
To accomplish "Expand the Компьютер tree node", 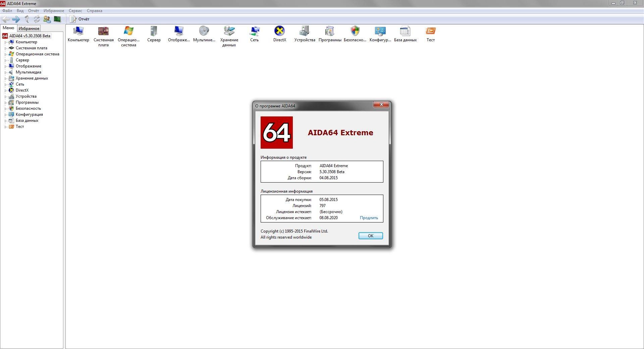I will tap(5, 42).
